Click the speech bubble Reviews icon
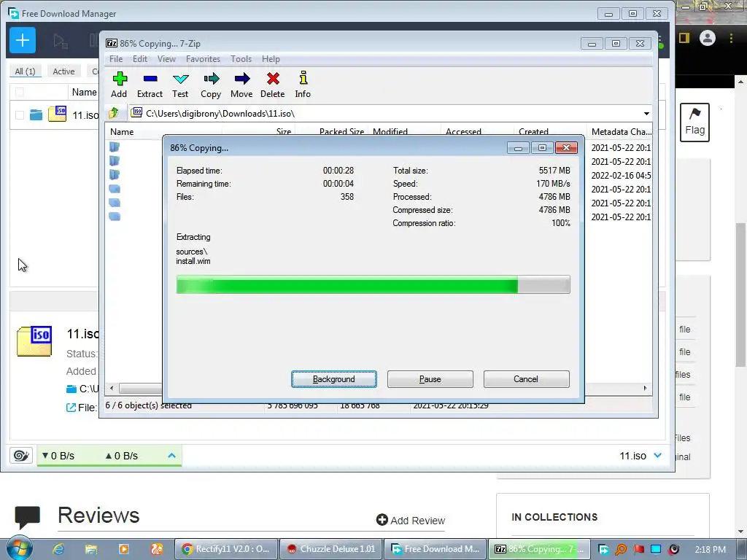The image size is (747, 560). click(x=27, y=517)
